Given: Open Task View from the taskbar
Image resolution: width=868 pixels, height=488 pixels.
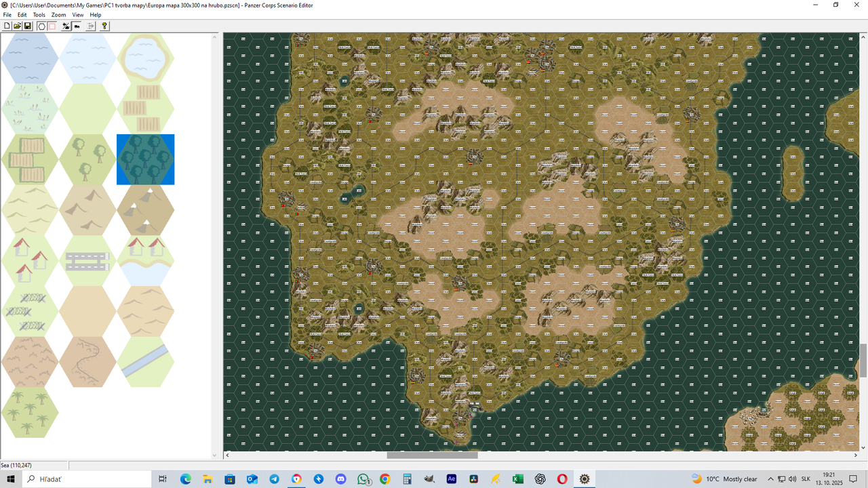Looking at the screenshot, I should 163,479.
